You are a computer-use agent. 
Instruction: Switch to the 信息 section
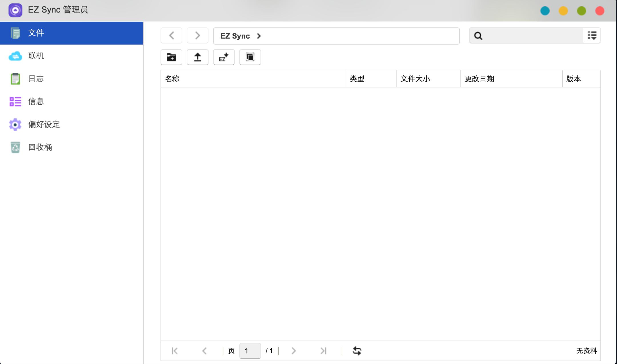(x=36, y=101)
